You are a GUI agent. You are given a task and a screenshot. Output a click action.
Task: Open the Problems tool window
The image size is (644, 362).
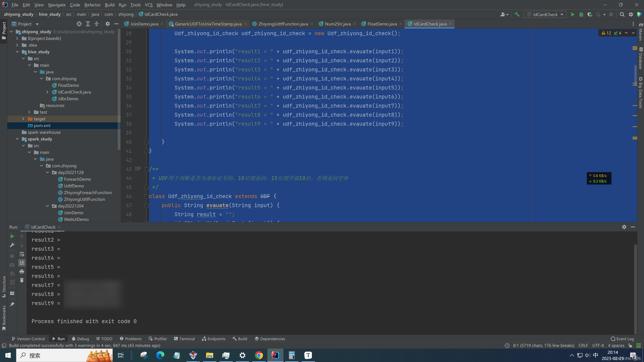pyautogui.click(x=130, y=339)
